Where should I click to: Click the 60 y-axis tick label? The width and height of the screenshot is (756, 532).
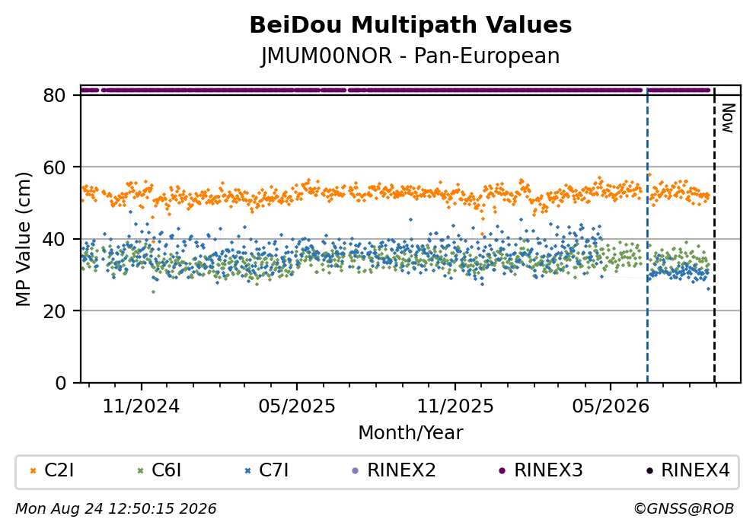[x=54, y=167]
